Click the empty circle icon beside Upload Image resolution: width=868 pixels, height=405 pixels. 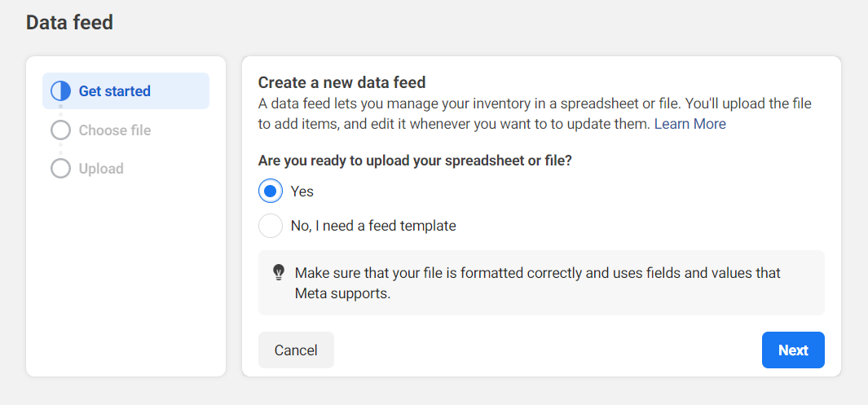point(61,169)
